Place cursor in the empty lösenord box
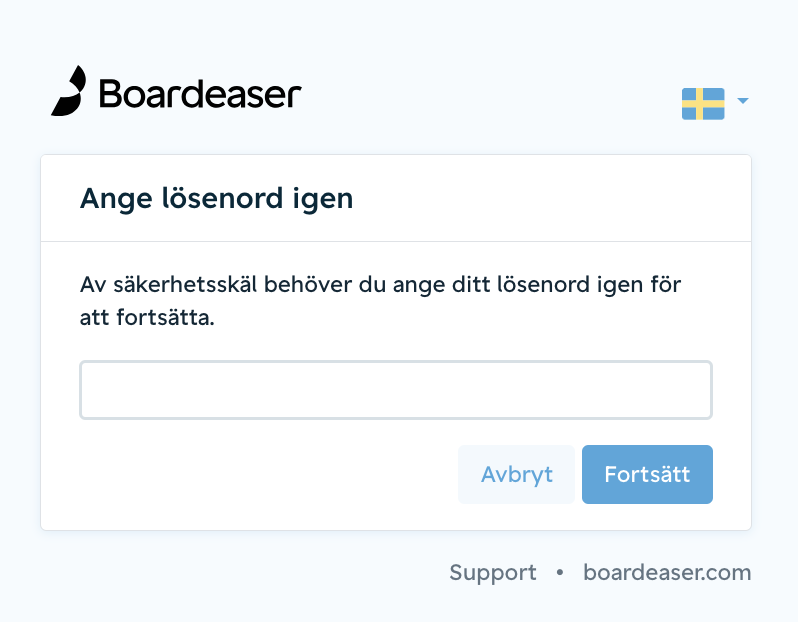This screenshot has width=798, height=622. point(395,390)
